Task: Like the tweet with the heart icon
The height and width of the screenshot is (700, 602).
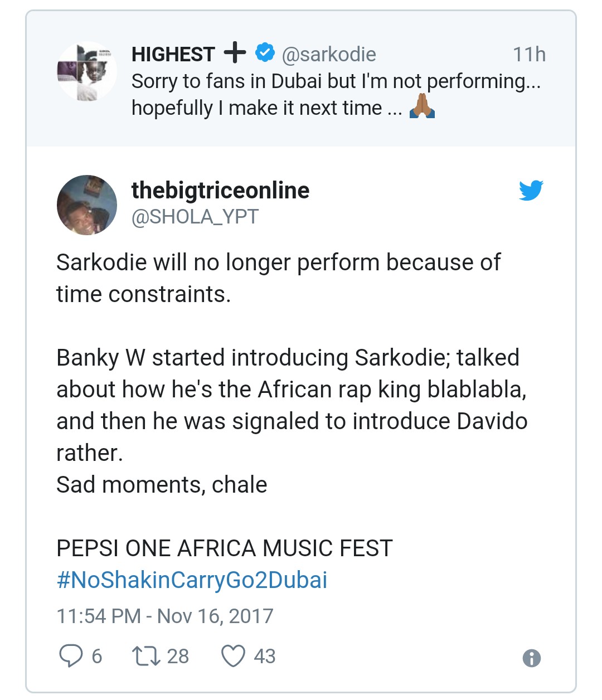Action: click(x=233, y=656)
